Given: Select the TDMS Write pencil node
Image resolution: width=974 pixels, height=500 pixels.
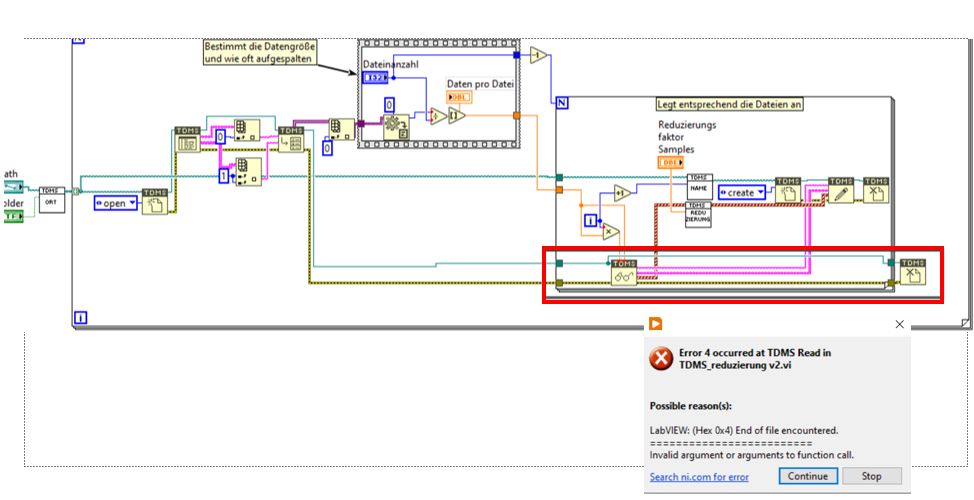Looking at the screenshot, I should tap(841, 190).
